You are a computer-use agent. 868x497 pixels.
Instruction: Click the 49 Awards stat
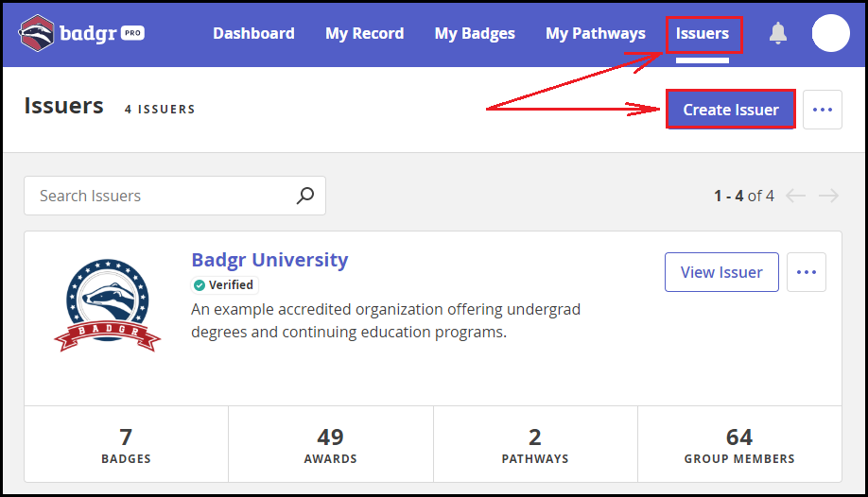[331, 444]
